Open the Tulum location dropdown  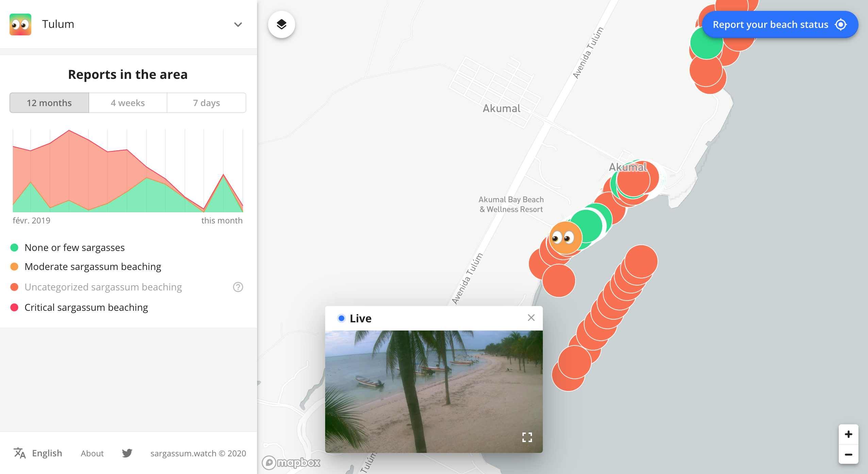point(238,24)
